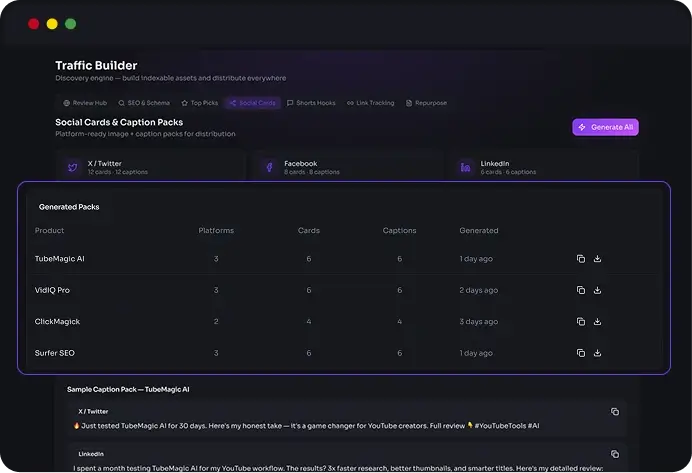The image size is (692, 473).
Task: Click the green maximize window button
Action: click(x=71, y=24)
